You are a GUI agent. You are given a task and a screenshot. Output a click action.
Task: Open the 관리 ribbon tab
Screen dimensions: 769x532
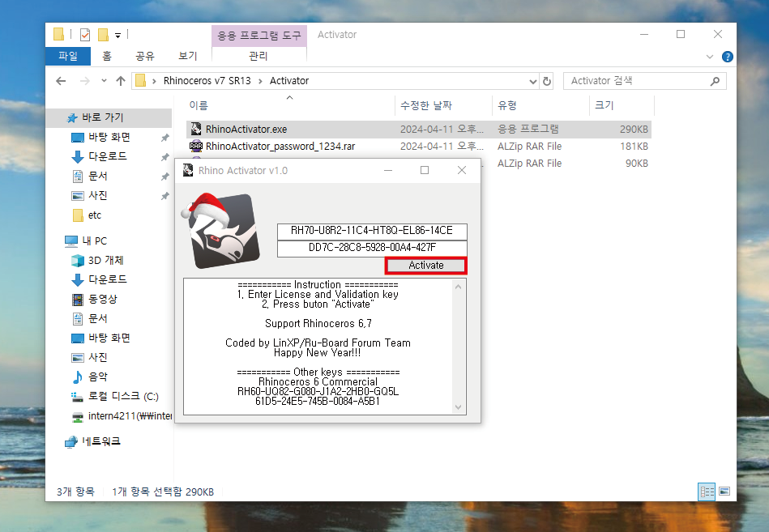click(258, 56)
